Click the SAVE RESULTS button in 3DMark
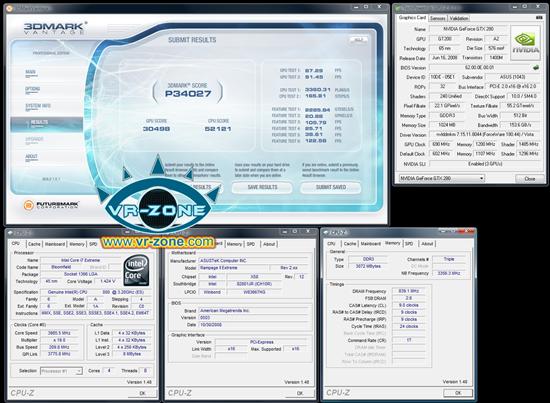 coord(262,187)
